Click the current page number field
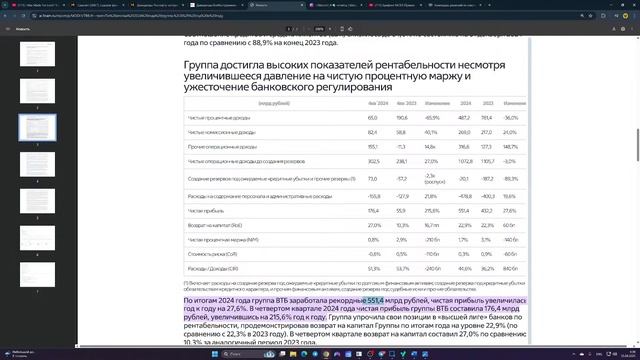 click(289, 29)
